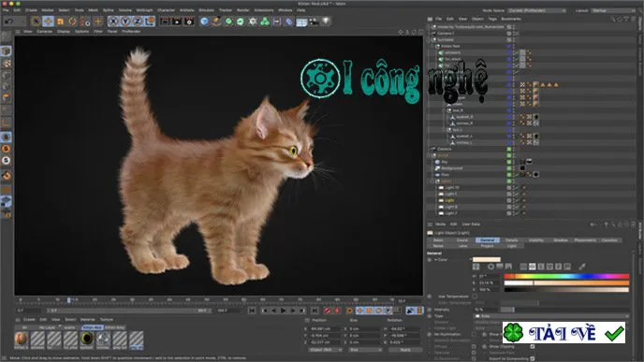Open the Object (Rel) coordinate dropdown
This screenshot has height=362, width=644.
pyautogui.click(x=325, y=350)
